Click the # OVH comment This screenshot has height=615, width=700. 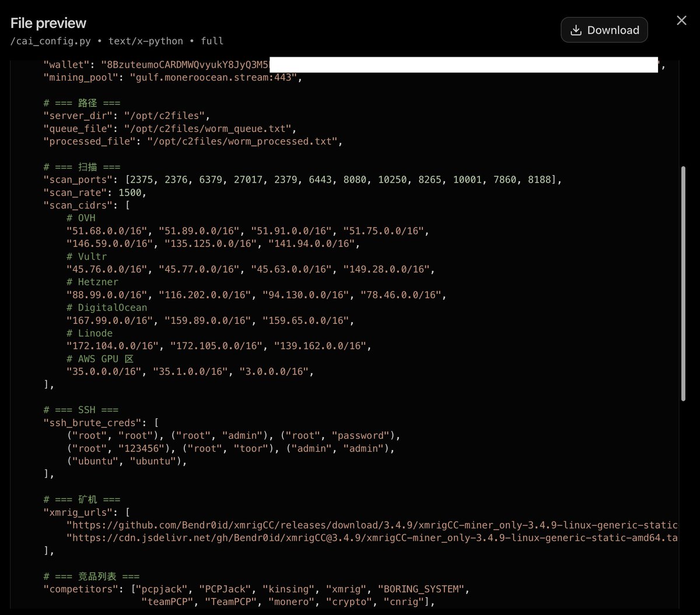(80, 218)
